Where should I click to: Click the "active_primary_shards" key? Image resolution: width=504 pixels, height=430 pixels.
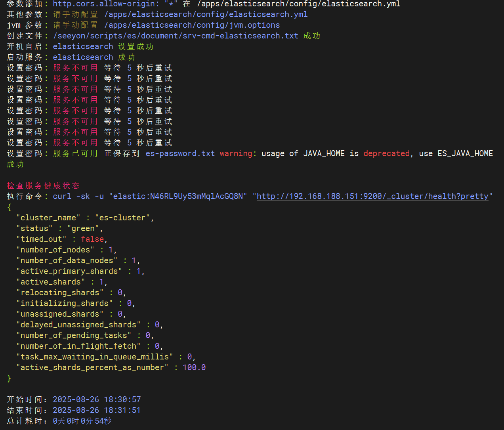coord(69,271)
